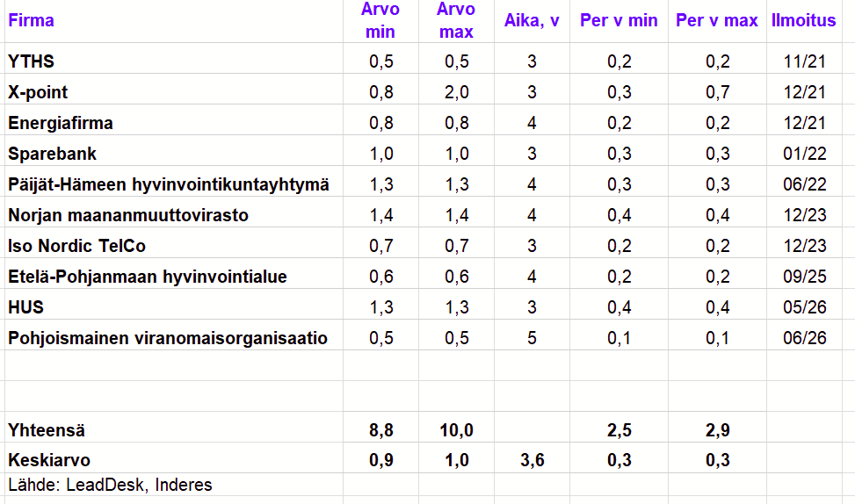Viewport: 855px width, 504px height.
Task: Click the Keskiarvo Aika average 3,6
Action: [532, 460]
